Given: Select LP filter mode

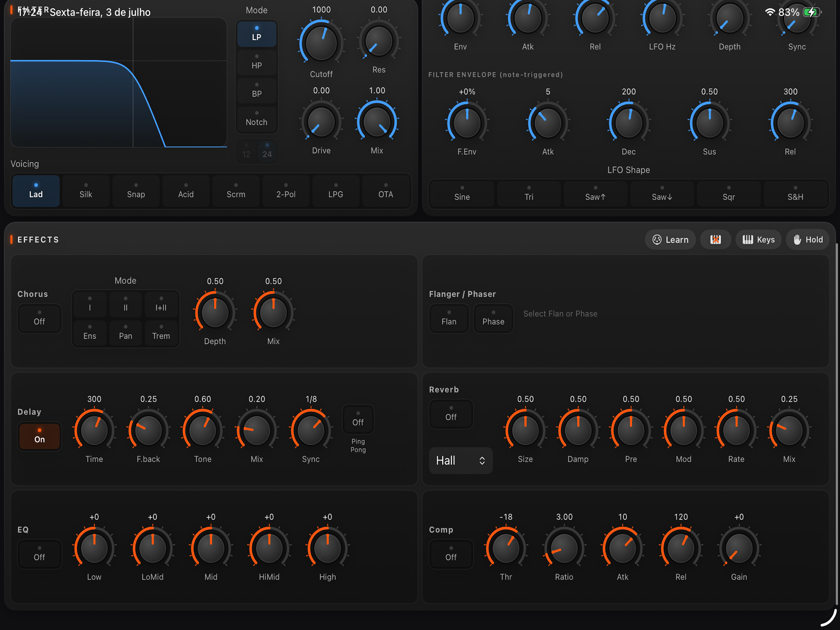Looking at the screenshot, I should pyautogui.click(x=257, y=34).
